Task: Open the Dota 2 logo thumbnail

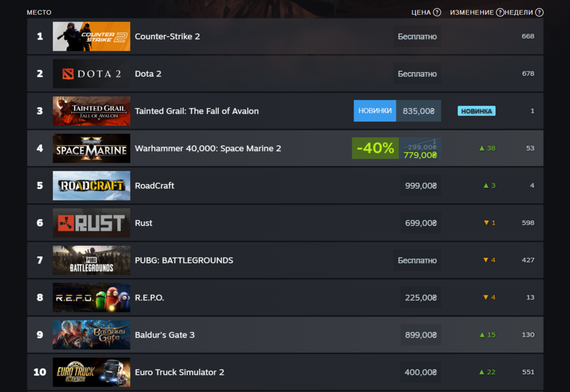Action: 91,74
